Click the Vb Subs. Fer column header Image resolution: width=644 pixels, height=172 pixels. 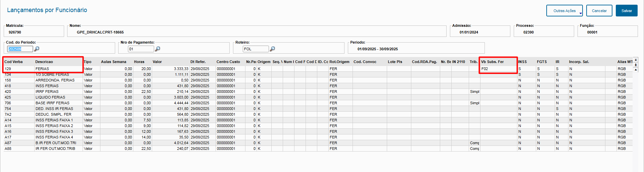coord(492,62)
